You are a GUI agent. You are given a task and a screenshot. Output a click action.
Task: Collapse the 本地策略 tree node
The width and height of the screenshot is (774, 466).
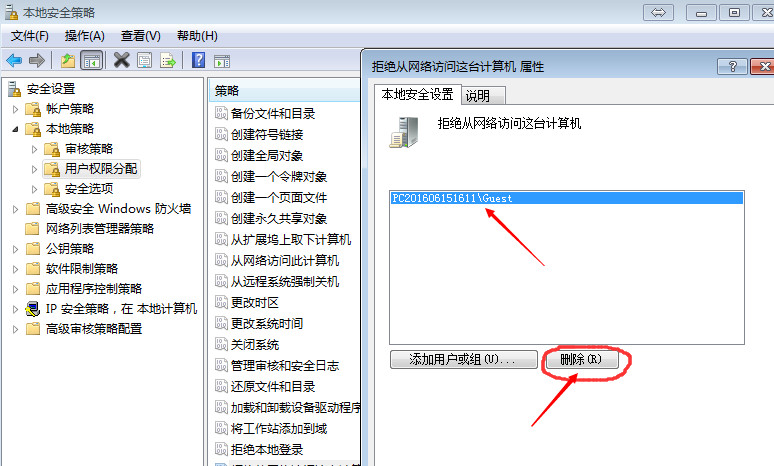(15, 129)
